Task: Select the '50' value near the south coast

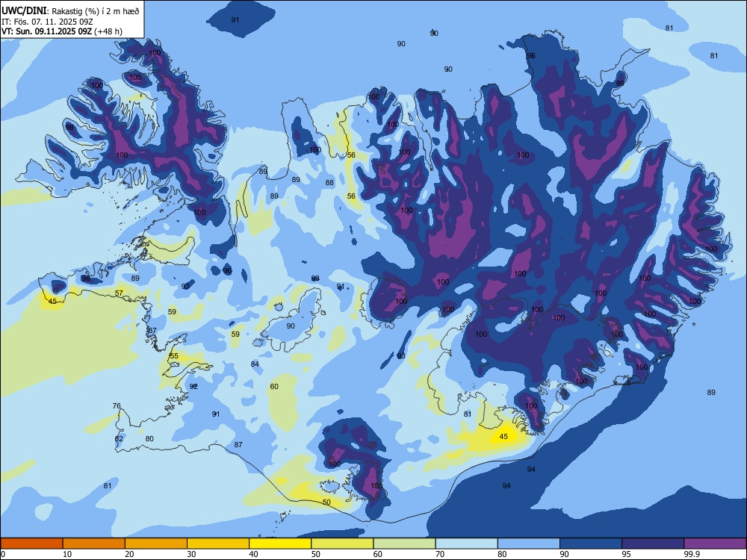Action: point(327,502)
